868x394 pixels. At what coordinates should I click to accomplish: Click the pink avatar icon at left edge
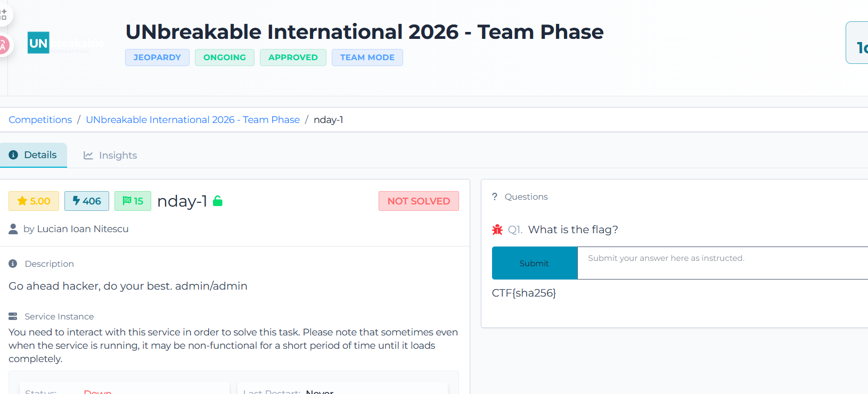3,46
